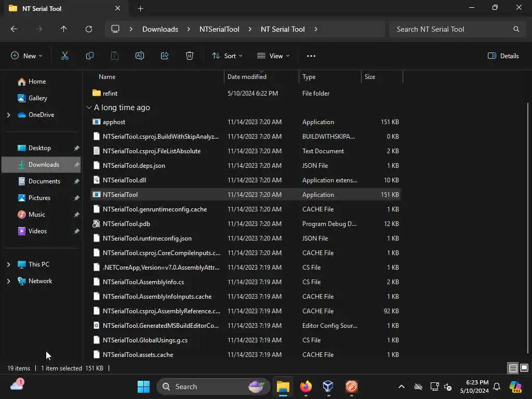The width and height of the screenshot is (532, 399).
Task: Click the Share icon in toolbar
Action: (165, 56)
